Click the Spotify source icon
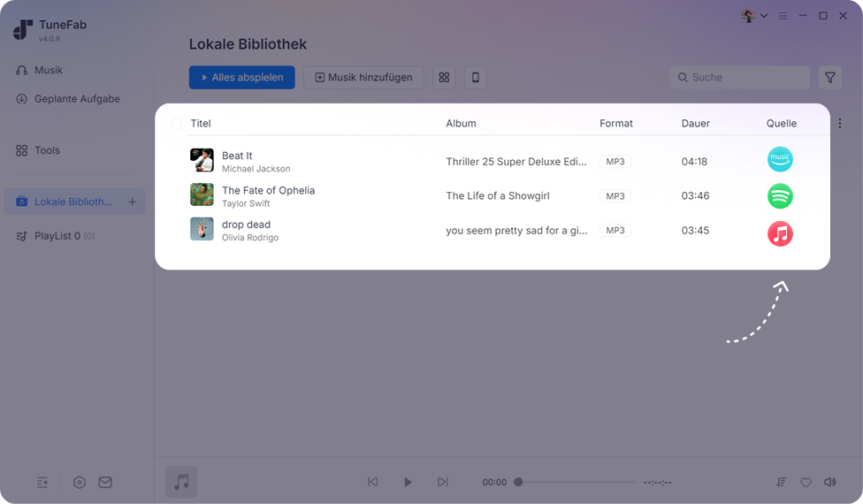This screenshot has width=863, height=504. (780, 196)
